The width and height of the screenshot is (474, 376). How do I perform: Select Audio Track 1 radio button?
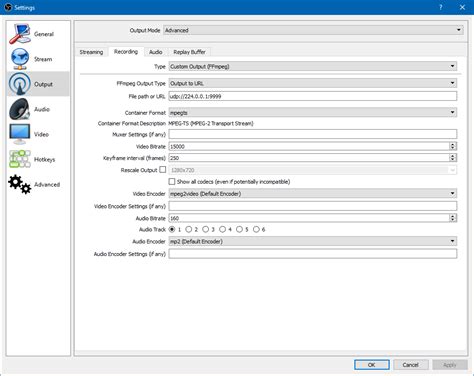point(172,229)
